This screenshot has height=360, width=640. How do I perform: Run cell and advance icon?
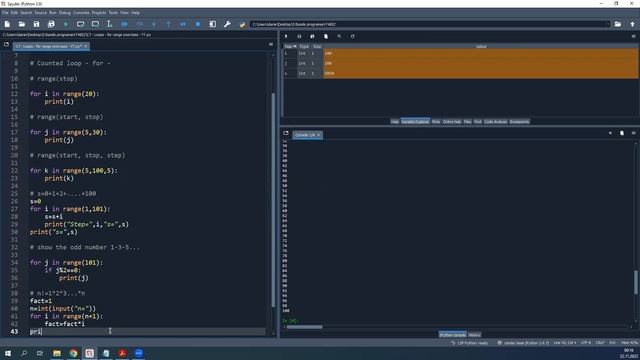coord(95,24)
